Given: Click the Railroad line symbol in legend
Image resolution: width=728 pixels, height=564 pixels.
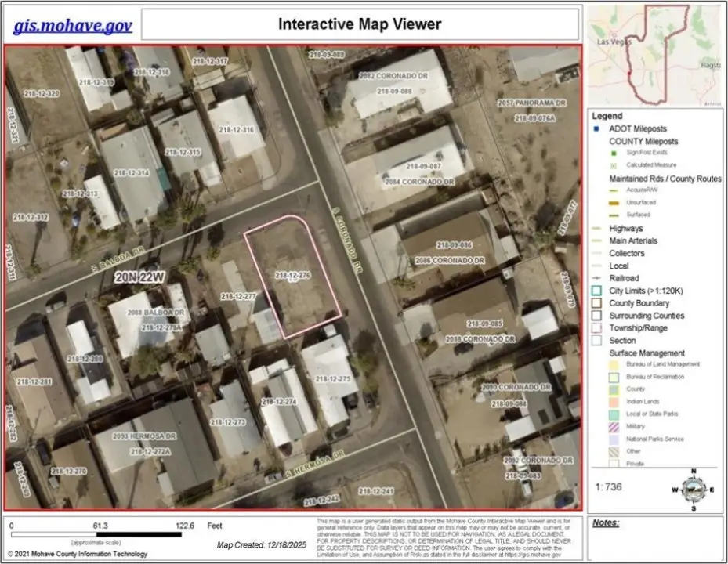Looking at the screenshot, I should click(x=596, y=278).
